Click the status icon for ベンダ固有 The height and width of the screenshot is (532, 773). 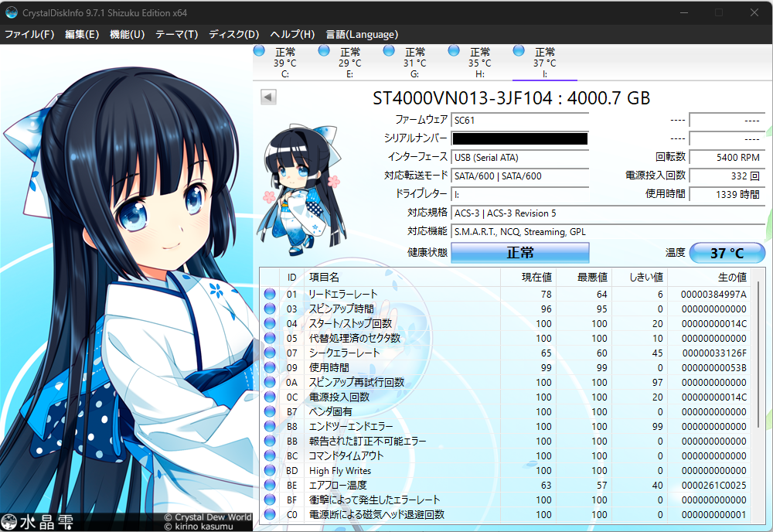tap(270, 411)
